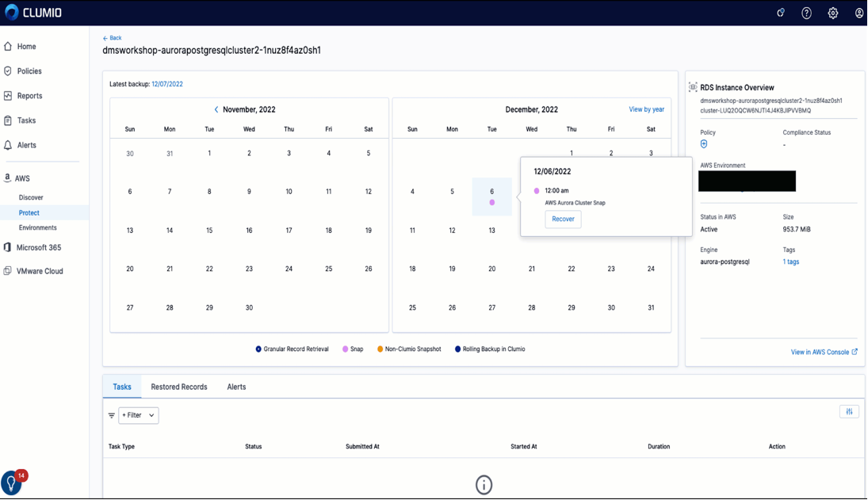Screen dimensions: 868x500
Task: Click the Reports chart icon
Action: [8, 96]
